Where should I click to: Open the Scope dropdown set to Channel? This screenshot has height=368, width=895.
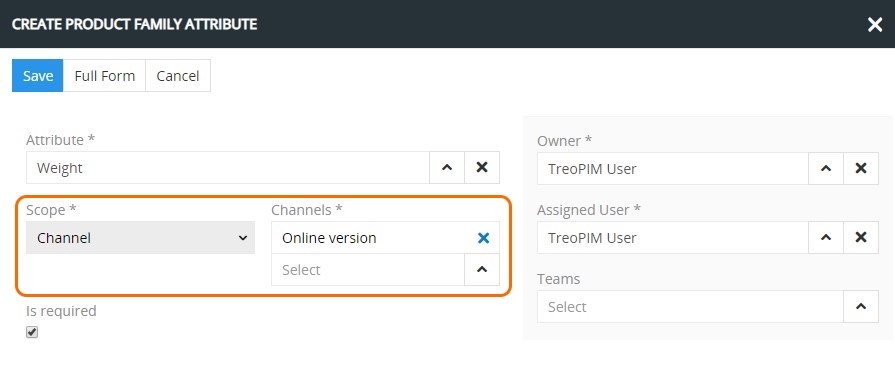click(x=140, y=238)
